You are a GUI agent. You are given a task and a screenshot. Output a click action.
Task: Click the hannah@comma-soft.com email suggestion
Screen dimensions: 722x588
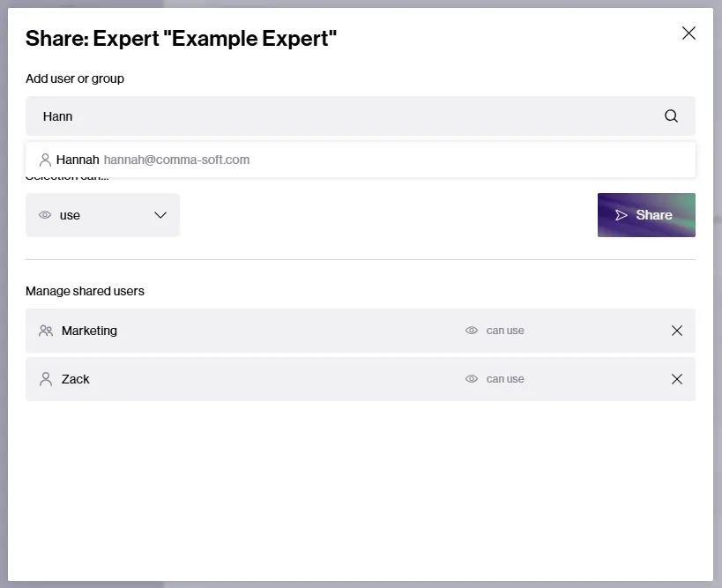(x=176, y=160)
